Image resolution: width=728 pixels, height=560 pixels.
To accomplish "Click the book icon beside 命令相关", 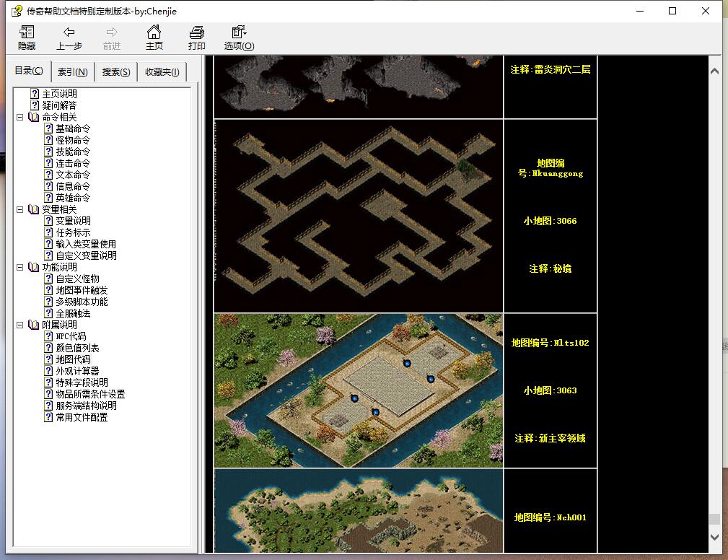I will [x=33, y=117].
